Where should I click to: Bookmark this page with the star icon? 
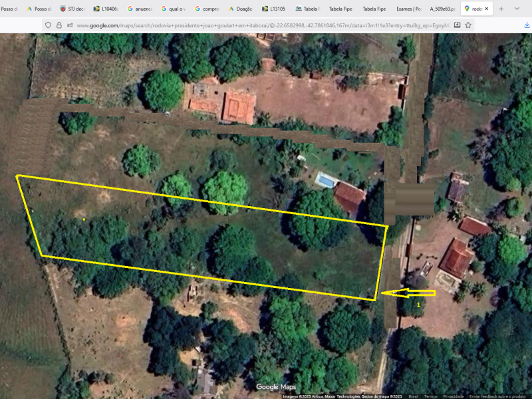(x=468, y=25)
